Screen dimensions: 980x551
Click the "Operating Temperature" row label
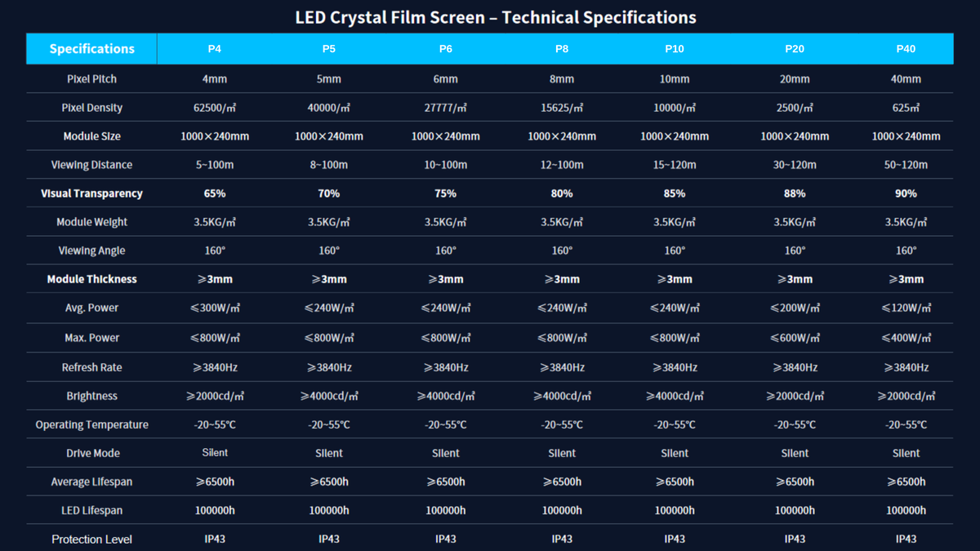[91, 424]
